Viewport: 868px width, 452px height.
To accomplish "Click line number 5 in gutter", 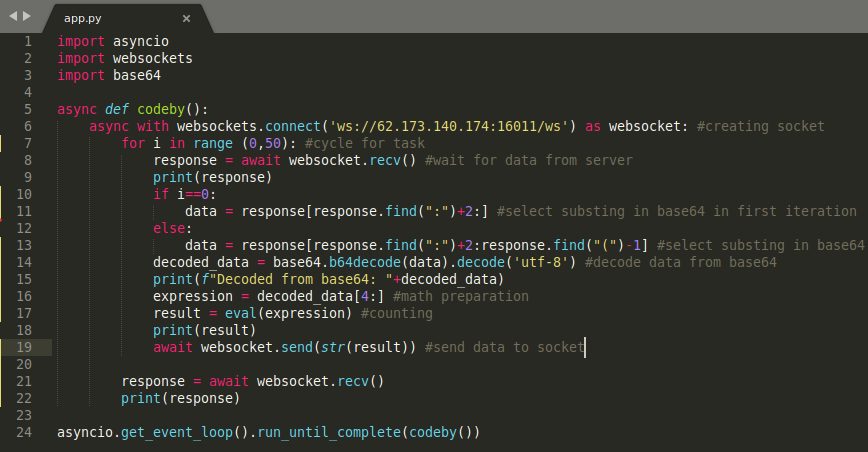I will point(28,110).
